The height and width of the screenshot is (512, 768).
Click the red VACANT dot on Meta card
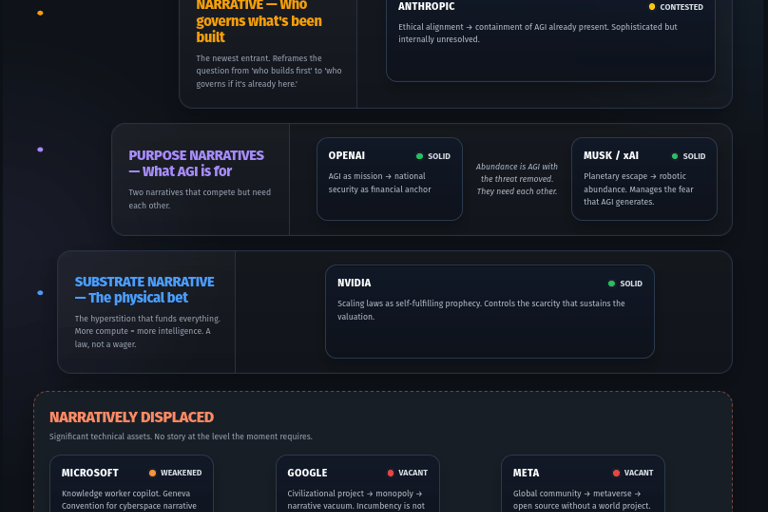(616, 473)
